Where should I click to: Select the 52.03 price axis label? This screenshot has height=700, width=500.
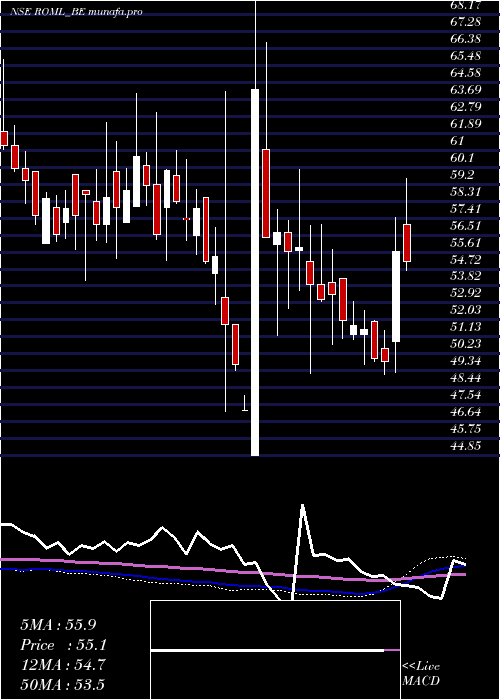(466, 310)
